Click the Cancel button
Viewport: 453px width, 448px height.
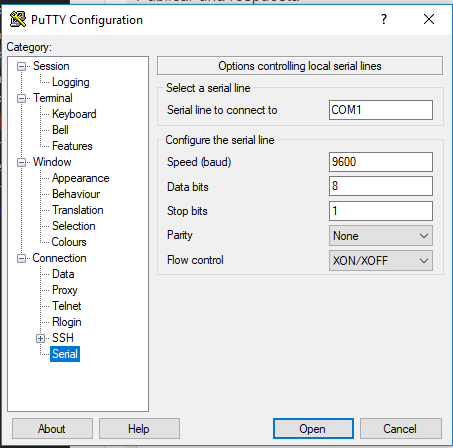(x=401, y=429)
